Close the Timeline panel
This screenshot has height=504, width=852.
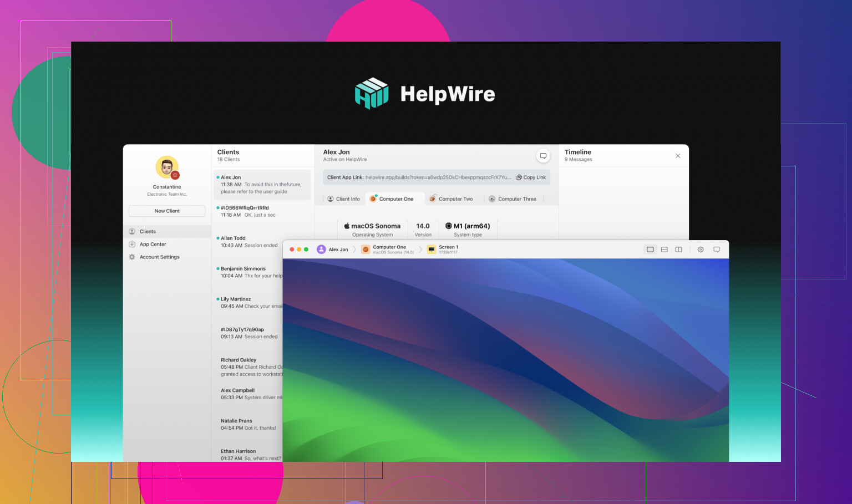tap(678, 156)
